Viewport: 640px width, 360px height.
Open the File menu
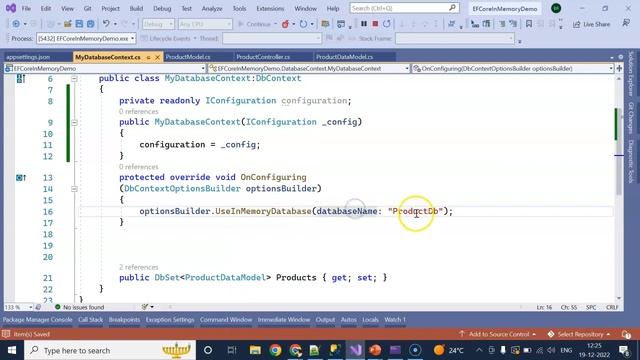coord(26,8)
